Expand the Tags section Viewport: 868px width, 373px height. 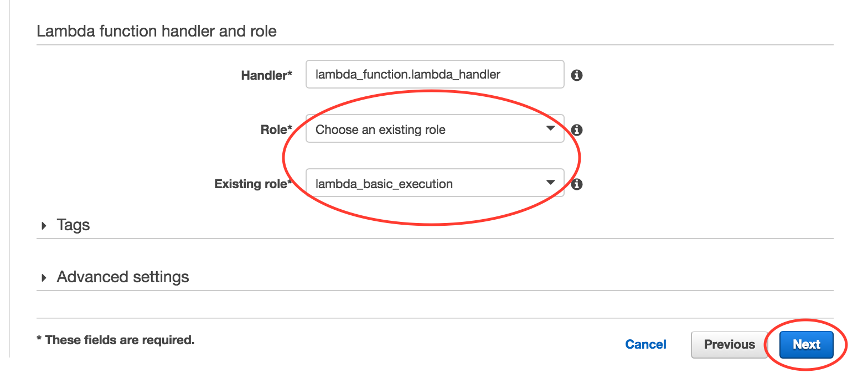(x=73, y=225)
